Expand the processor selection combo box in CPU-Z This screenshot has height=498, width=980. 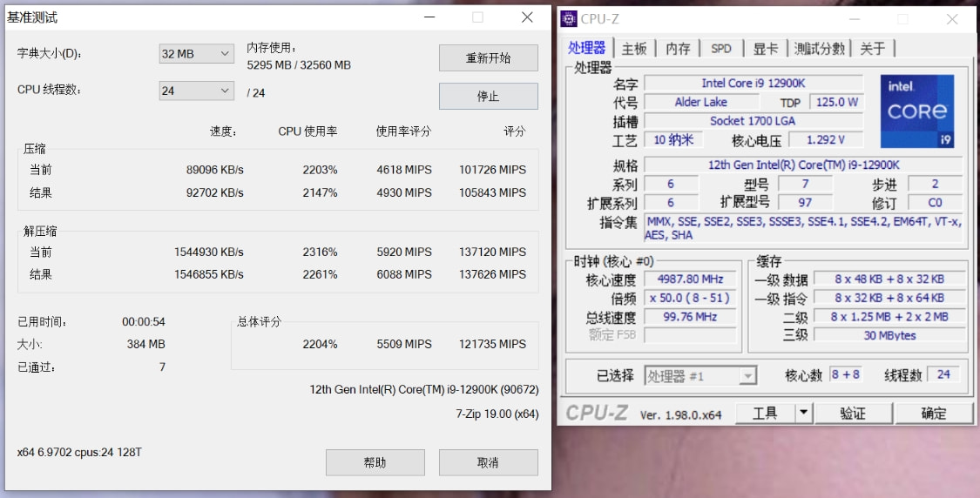[700, 375]
